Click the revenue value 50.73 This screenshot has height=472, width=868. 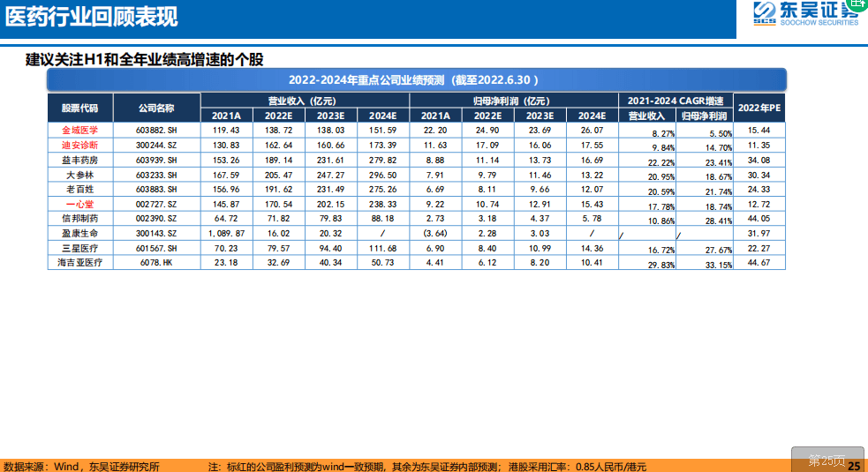tap(382, 262)
